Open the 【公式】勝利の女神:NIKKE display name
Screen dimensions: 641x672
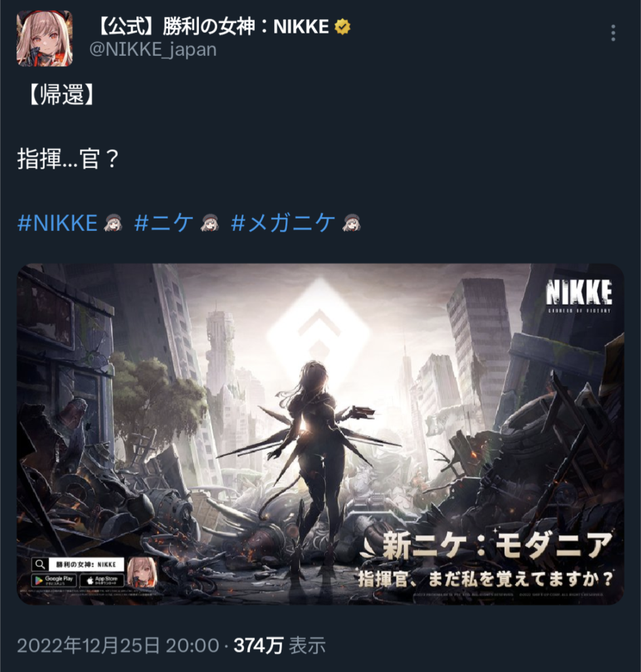(211, 26)
